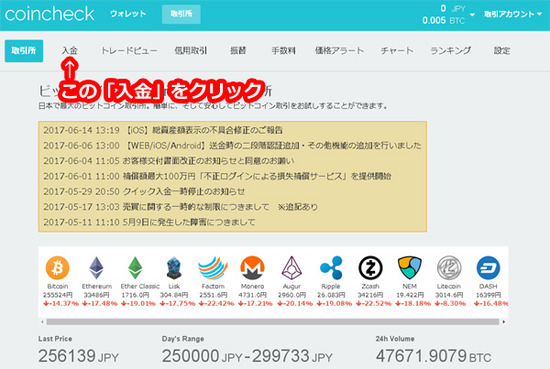The height and width of the screenshot is (369, 550).
Task: Open the 価格アラート menu item
Action: (339, 51)
